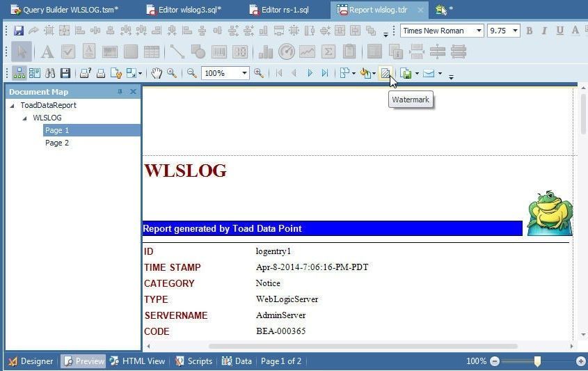Open the 100% zoom combo box

[225, 73]
